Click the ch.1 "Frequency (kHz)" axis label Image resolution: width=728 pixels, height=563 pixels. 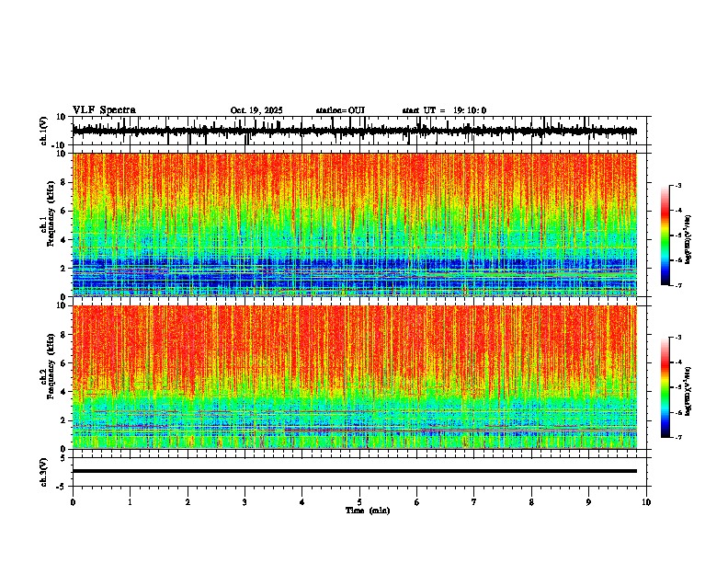(x=51, y=213)
